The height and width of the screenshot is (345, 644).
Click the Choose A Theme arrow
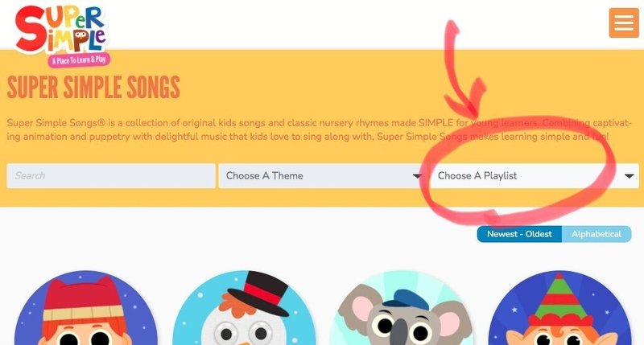417,176
